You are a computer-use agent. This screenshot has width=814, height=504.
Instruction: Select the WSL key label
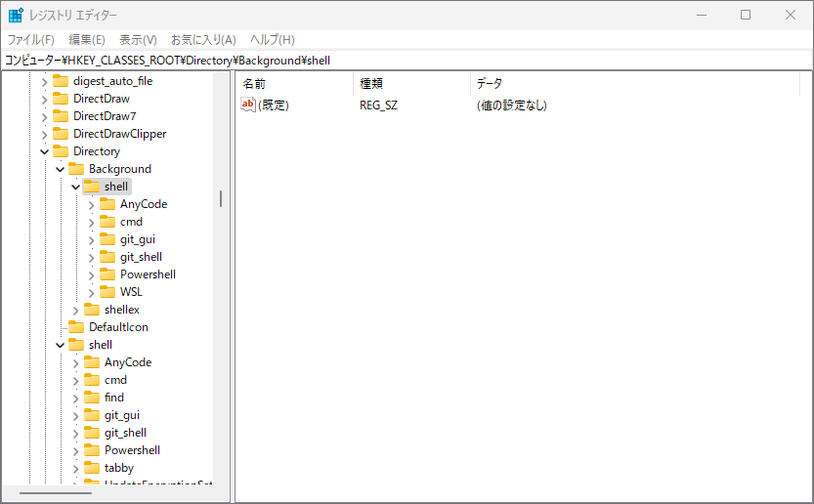131,292
